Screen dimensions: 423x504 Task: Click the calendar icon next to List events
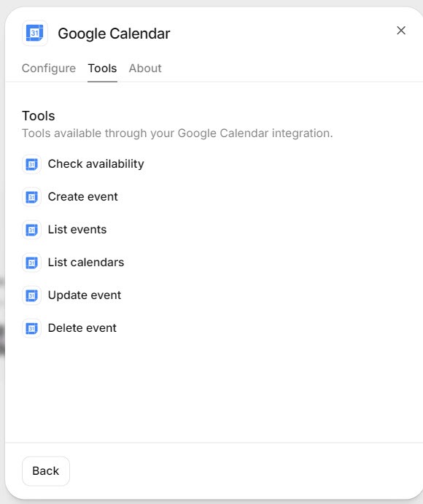click(x=31, y=230)
